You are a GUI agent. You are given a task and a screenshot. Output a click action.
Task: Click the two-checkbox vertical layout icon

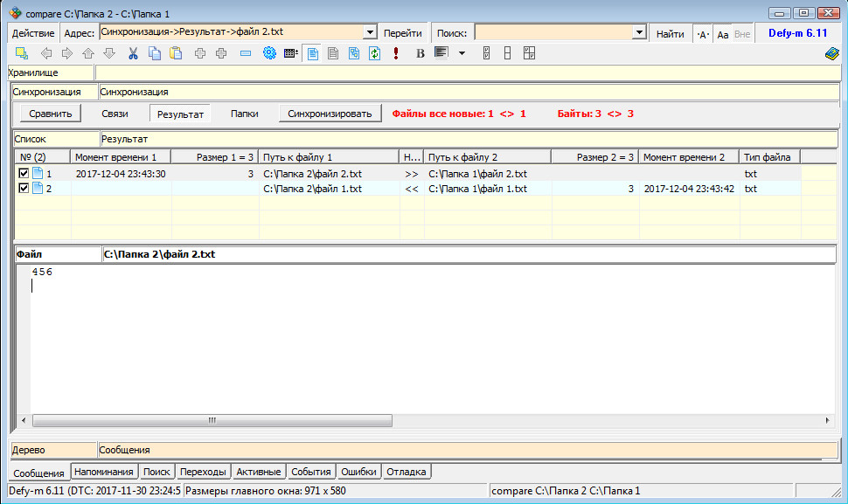coord(486,53)
